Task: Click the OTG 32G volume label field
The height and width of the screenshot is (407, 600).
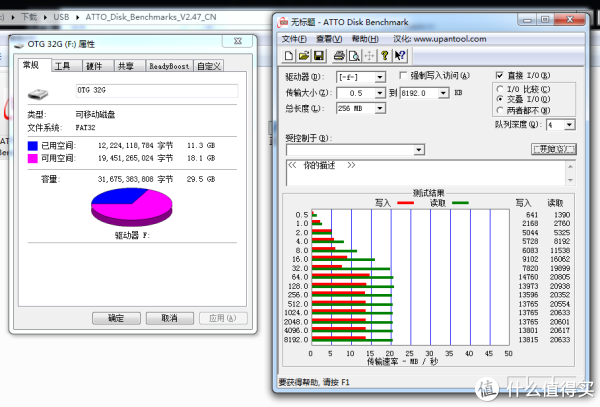Action: [157, 90]
